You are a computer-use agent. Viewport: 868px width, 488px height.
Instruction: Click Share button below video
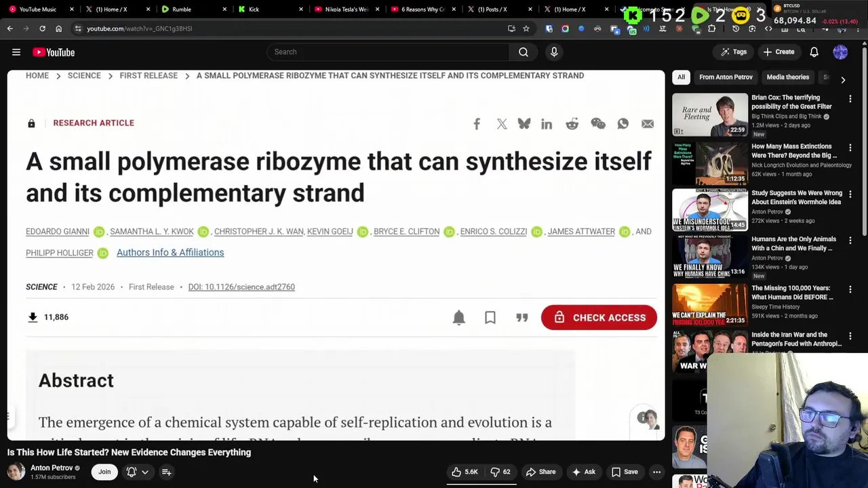541,472
